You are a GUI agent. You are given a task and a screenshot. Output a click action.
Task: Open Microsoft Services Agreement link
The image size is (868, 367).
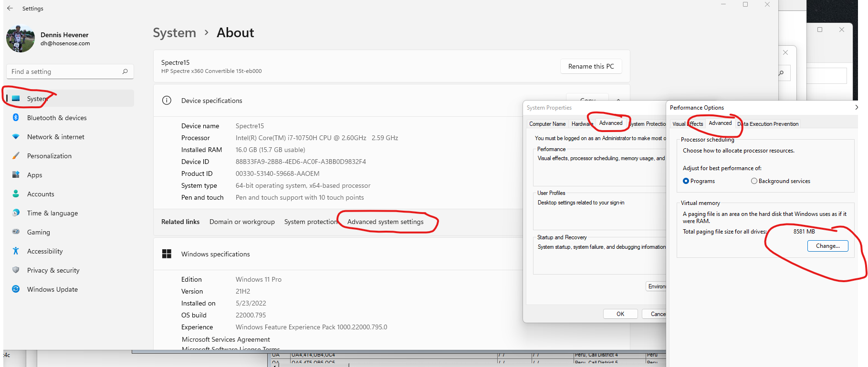point(226,339)
